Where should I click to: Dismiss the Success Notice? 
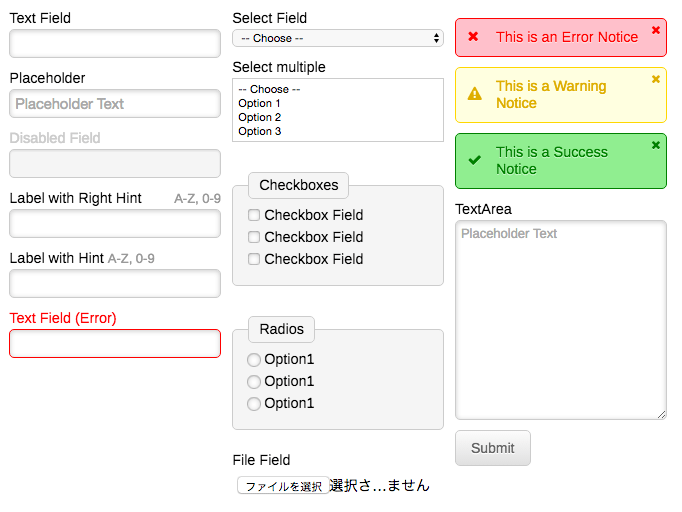click(656, 145)
